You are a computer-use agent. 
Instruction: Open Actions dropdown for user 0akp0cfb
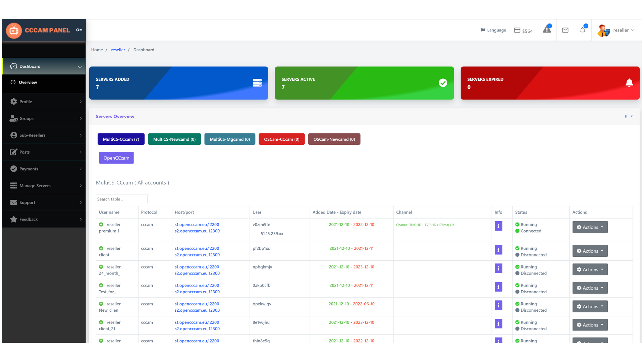[x=590, y=288]
